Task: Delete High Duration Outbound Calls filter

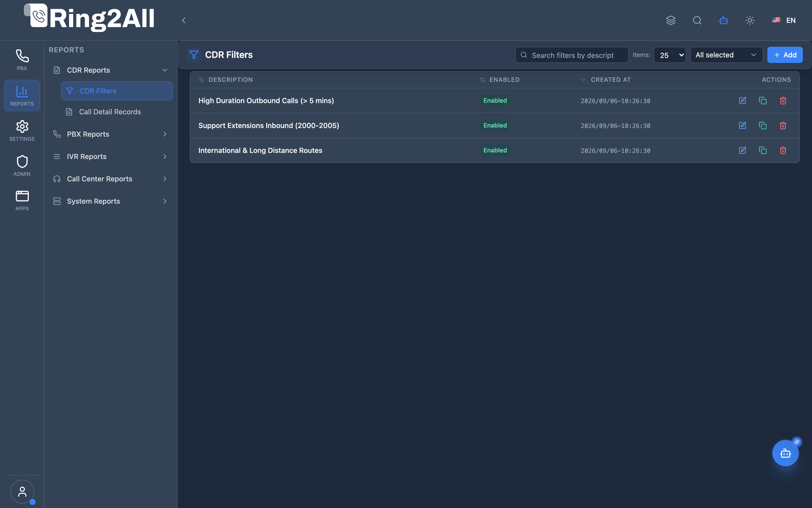Action: pos(783,101)
